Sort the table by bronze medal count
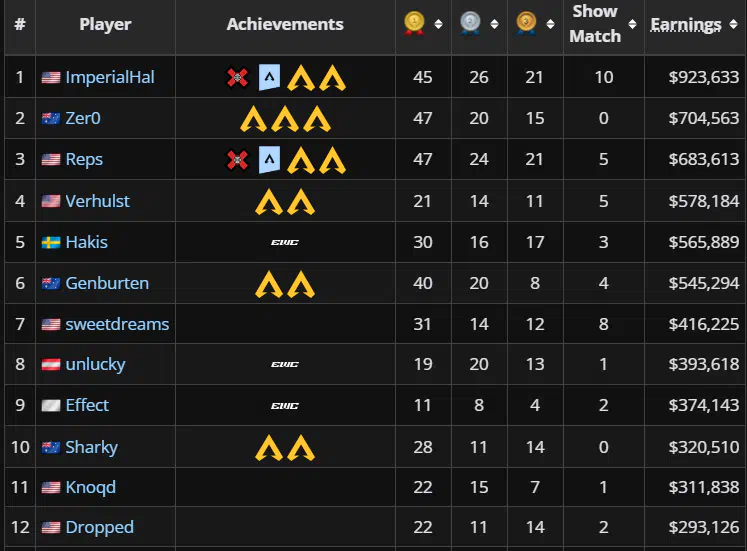 pos(550,24)
